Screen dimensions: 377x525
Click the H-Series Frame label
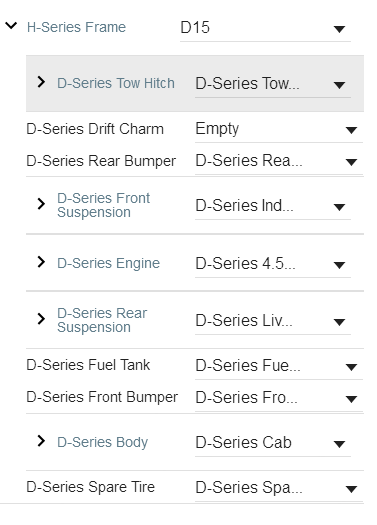pyautogui.click(x=76, y=27)
